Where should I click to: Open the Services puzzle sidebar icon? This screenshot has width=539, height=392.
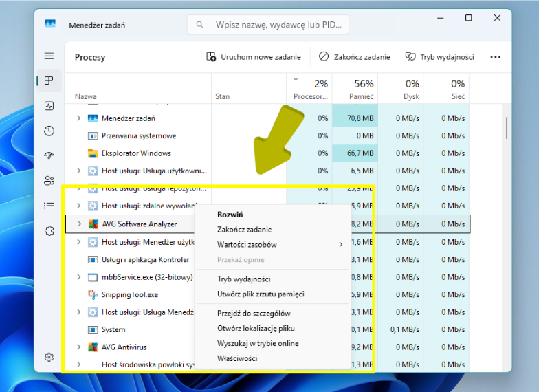pyautogui.click(x=49, y=230)
